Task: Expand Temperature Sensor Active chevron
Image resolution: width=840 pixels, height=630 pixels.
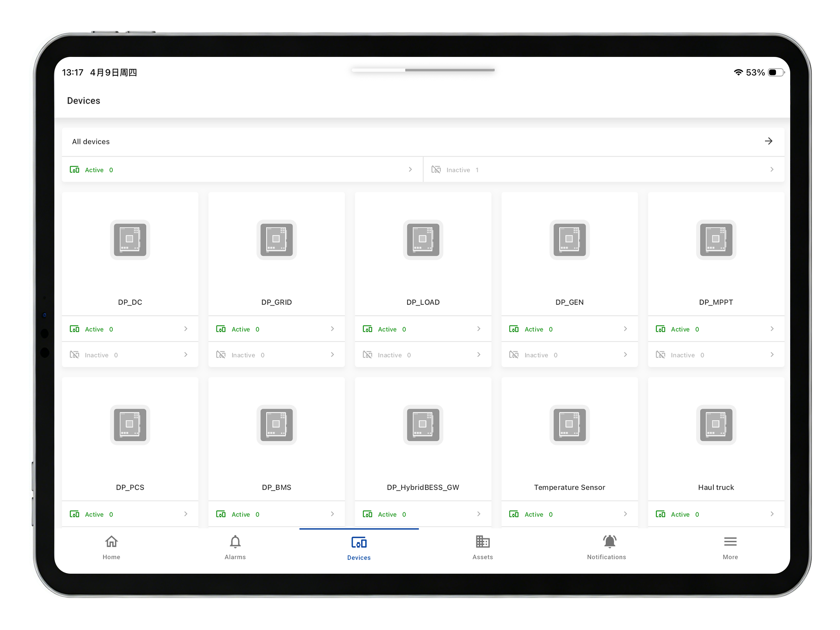Action: (625, 514)
